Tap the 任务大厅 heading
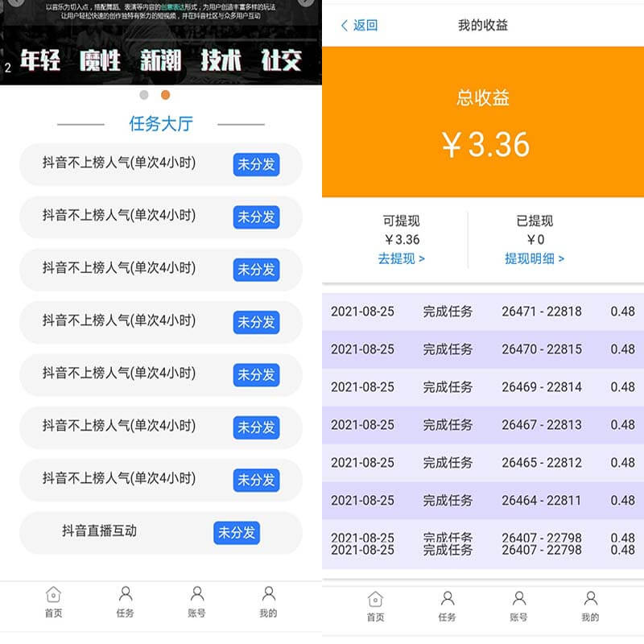The image size is (644, 644). (161, 124)
